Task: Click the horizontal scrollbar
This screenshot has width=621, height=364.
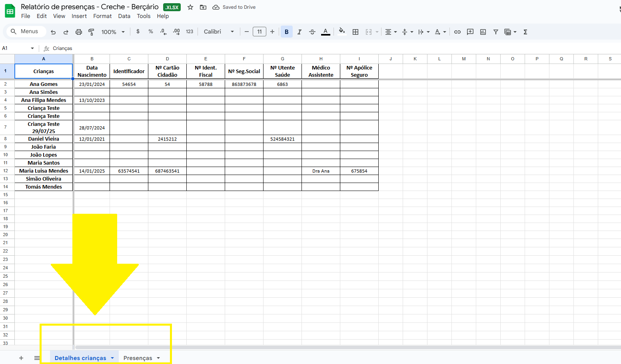Action: 347,348
